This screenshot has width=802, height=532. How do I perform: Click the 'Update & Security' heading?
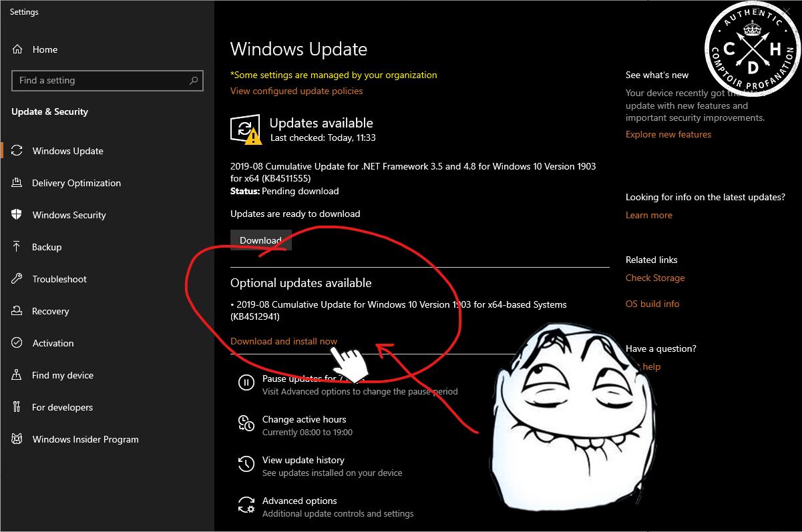tap(50, 111)
